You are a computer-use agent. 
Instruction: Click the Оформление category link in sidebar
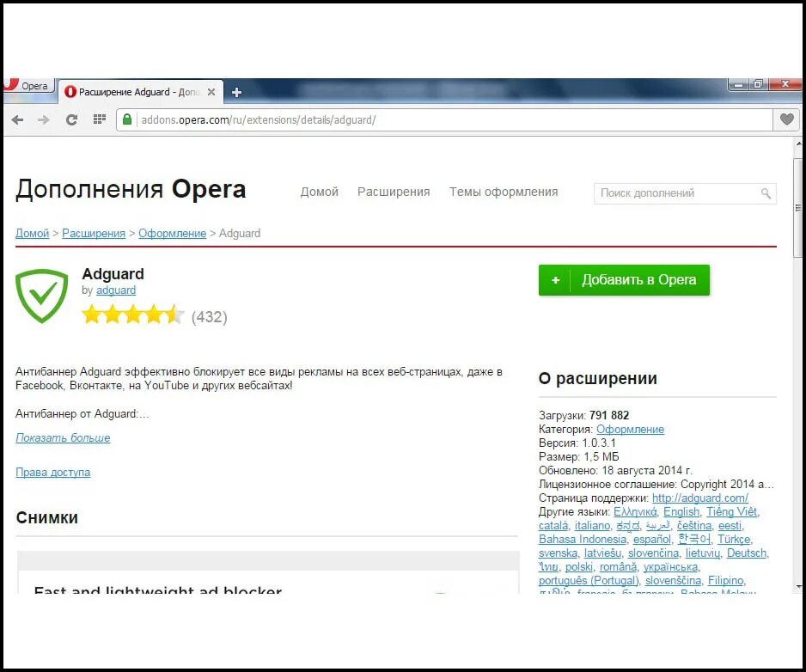click(630, 430)
